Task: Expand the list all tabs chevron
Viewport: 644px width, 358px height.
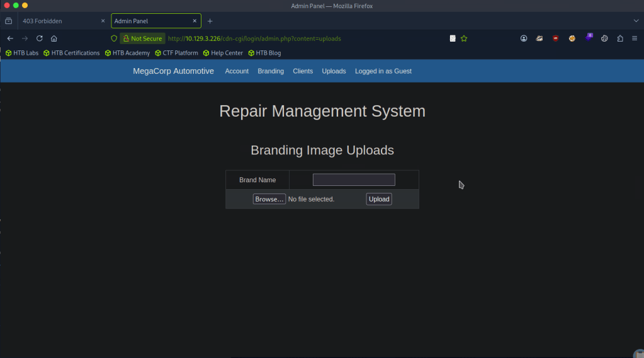Action: 636,21
